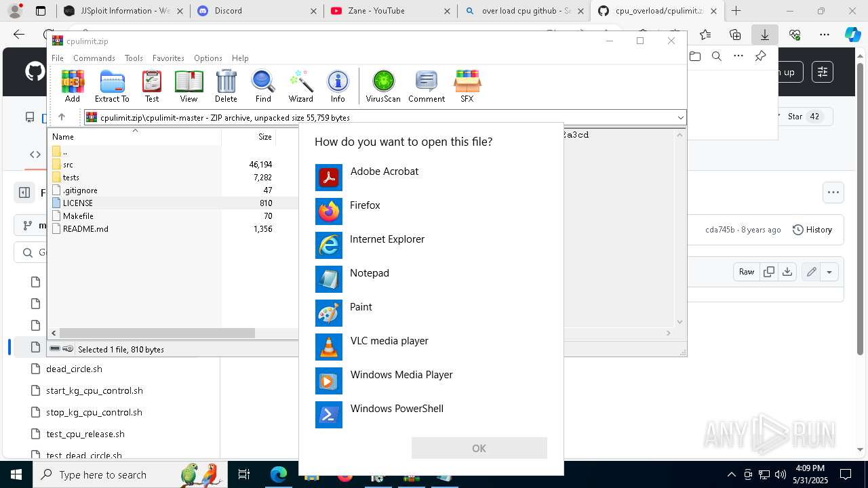
Task: Run VirusScan on the archive
Action: pyautogui.click(x=383, y=86)
